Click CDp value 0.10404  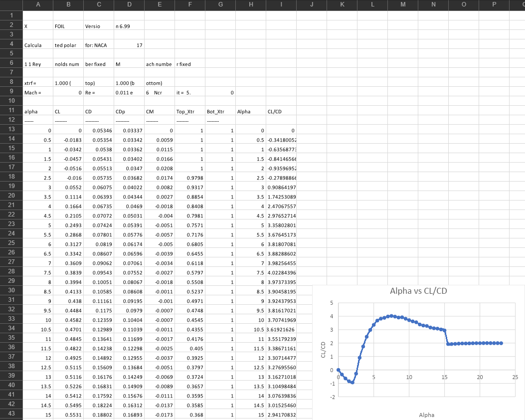click(129, 320)
